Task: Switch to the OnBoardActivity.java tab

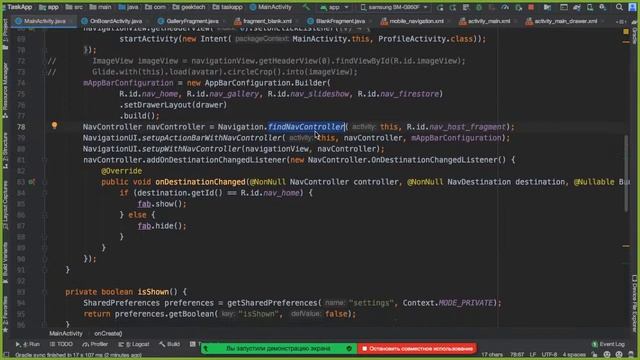Action: coord(111,21)
